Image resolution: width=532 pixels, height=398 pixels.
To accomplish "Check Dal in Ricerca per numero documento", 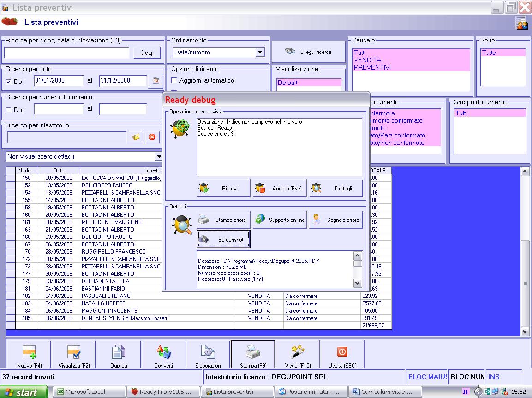I will [x=8, y=110].
